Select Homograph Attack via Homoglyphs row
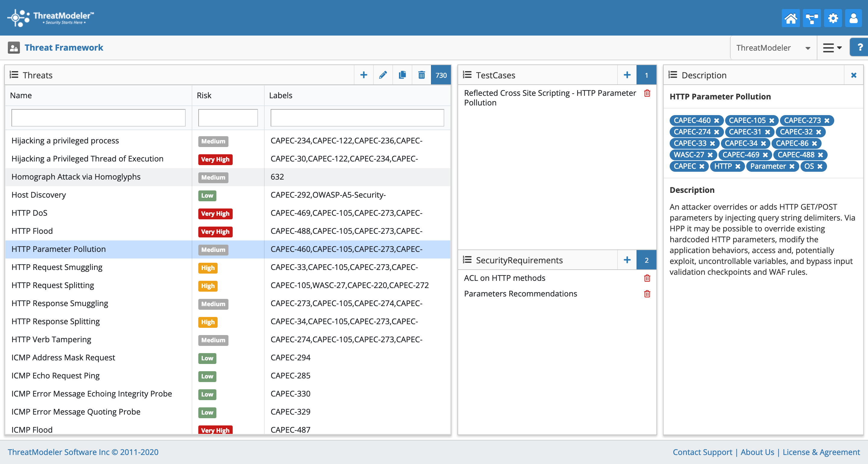 [x=228, y=177]
